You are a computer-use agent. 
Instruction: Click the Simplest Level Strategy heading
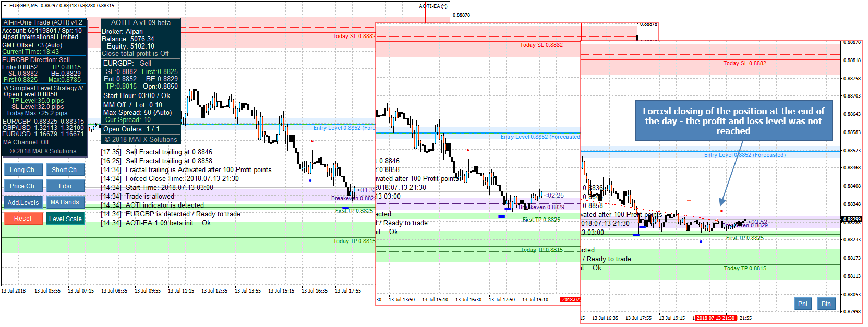point(43,88)
